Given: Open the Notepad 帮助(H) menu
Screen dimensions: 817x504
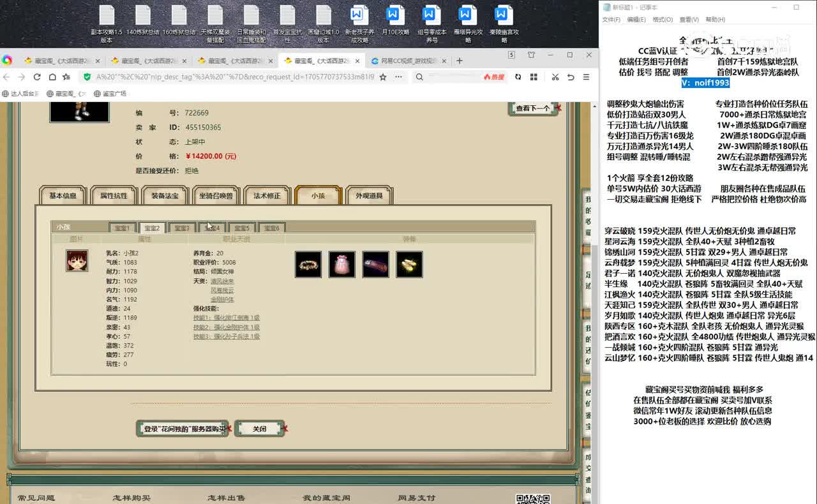Looking at the screenshot, I should click(x=715, y=20).
